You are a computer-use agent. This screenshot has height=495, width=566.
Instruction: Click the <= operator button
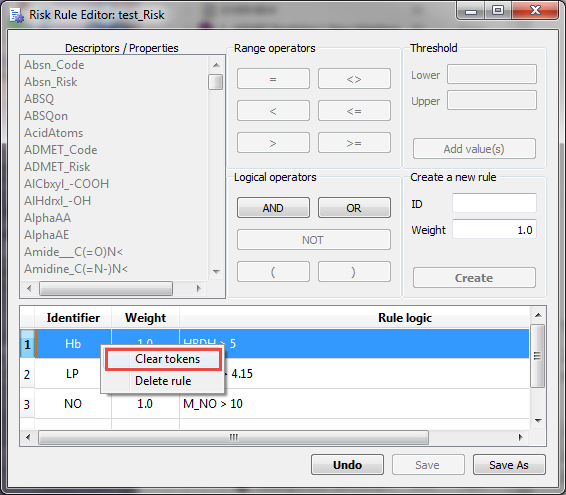354,111
